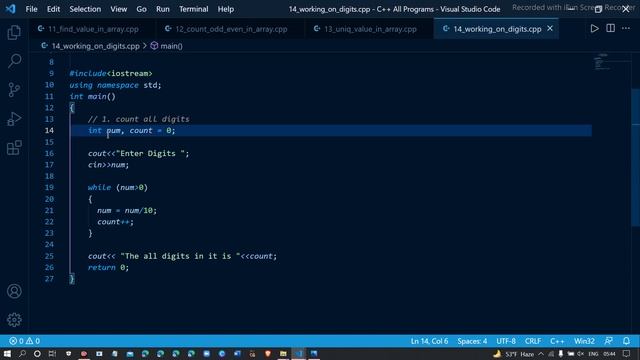Open the notifications bell in status bar
Screen dimensions: 640x360
point(626,341)
